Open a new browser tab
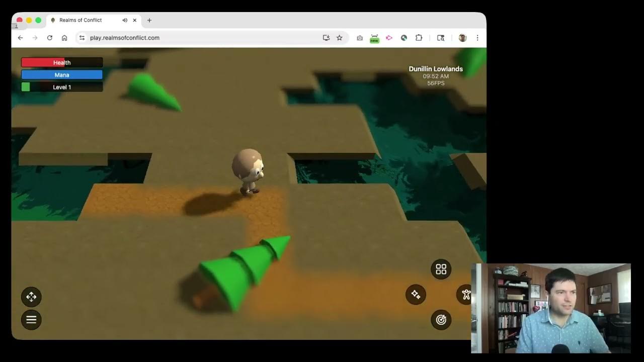Image resolution: width=644 pixels, height=362 pixels. 149,20
